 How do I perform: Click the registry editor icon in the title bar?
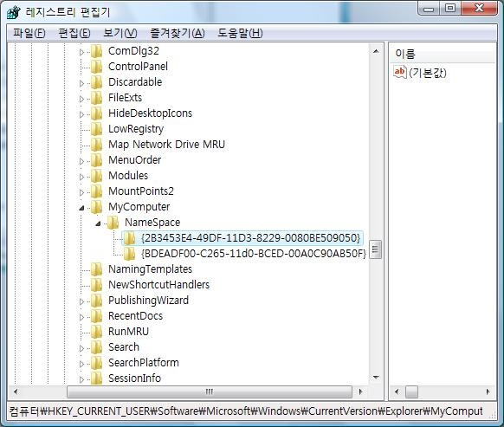pyautogui.click(x=14, y=12)
